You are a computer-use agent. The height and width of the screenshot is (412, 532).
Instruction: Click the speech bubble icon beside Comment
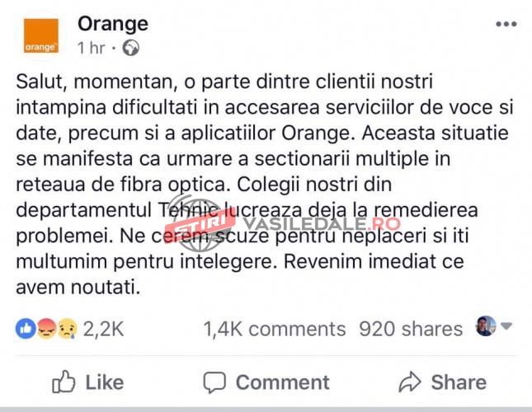[x=214, y=382]
